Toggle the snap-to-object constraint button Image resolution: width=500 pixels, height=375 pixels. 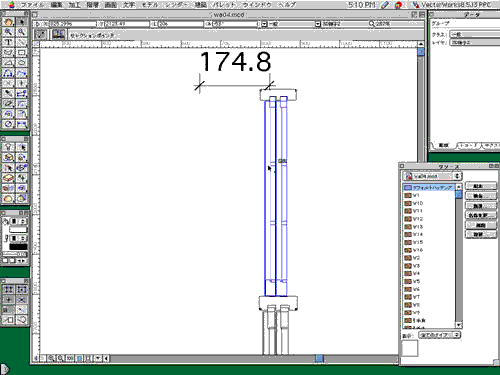(21, 289)
